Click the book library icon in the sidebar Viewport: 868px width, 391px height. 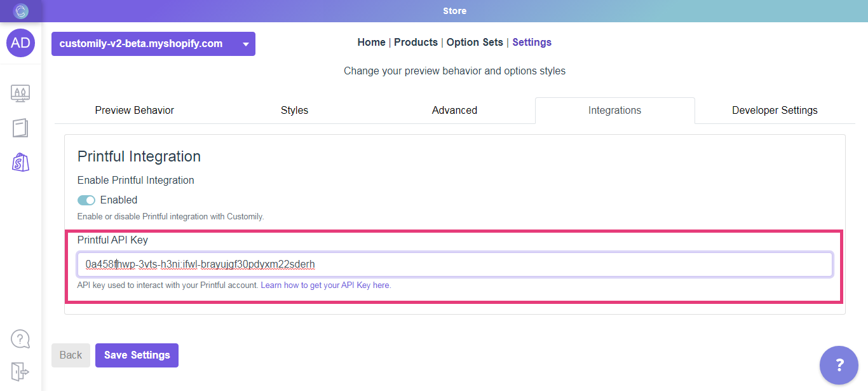[x=20, y=128]
